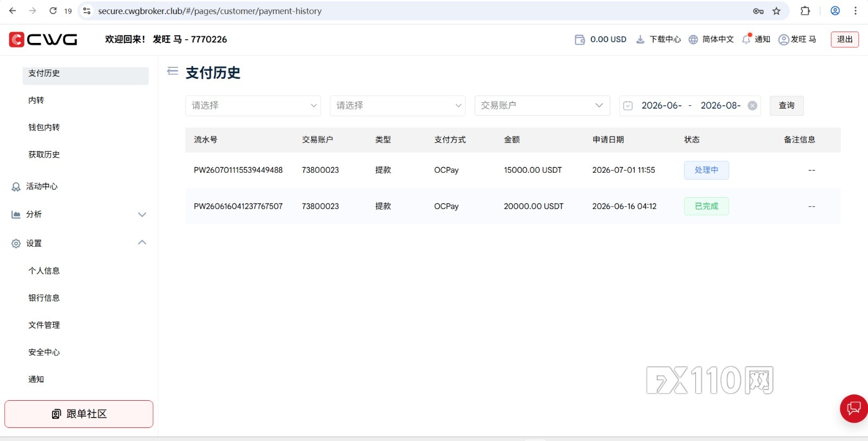Open 文件管理 settings page

[44, 325]
